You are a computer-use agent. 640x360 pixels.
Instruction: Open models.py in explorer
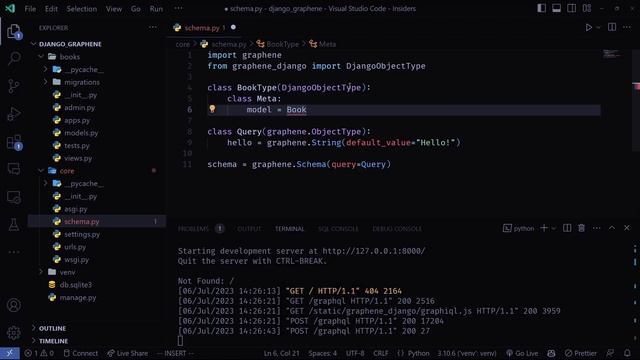click(x=81, y=133)
